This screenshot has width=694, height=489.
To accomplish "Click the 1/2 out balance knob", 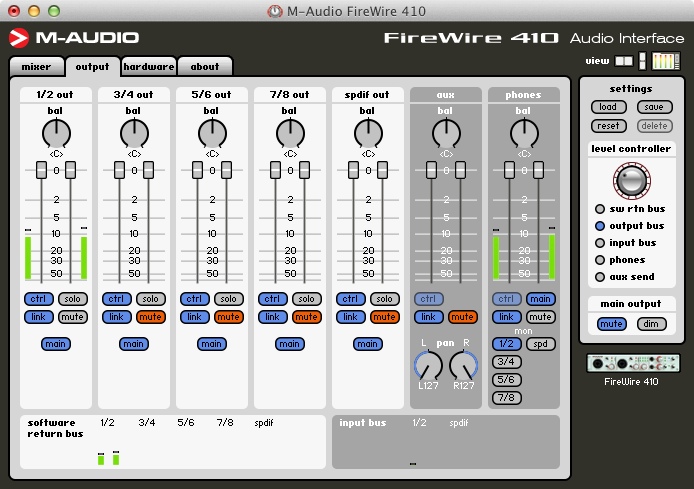I will (56, 133).
